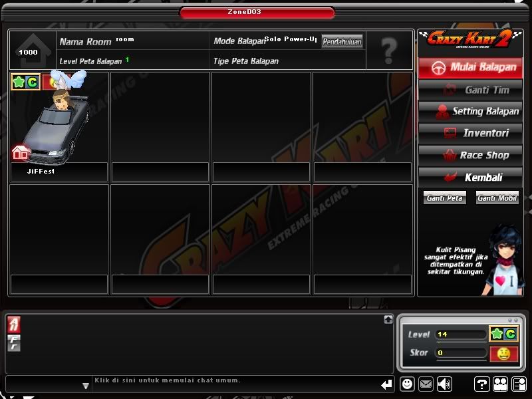Image resolution: width=532 pixels, height=399 pixels.
Task: Open the mail envelope icon
Action: click(426, 384)
